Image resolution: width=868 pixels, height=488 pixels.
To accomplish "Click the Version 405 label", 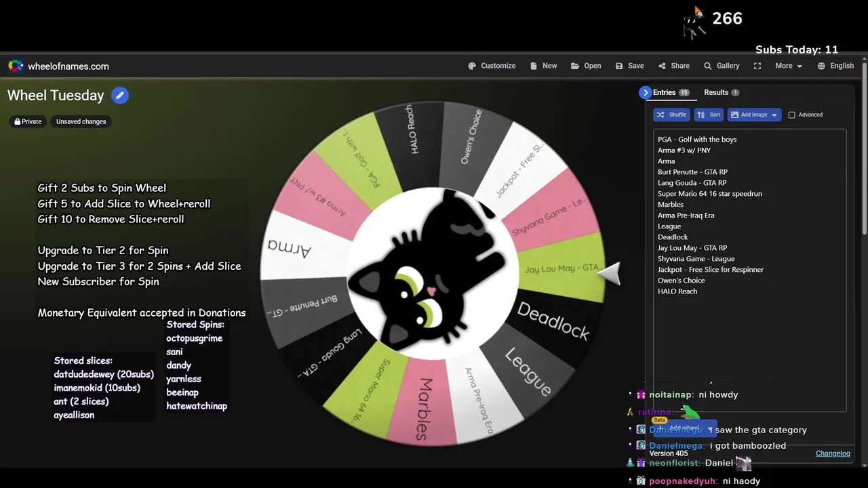I will click(x=669, y=453).
